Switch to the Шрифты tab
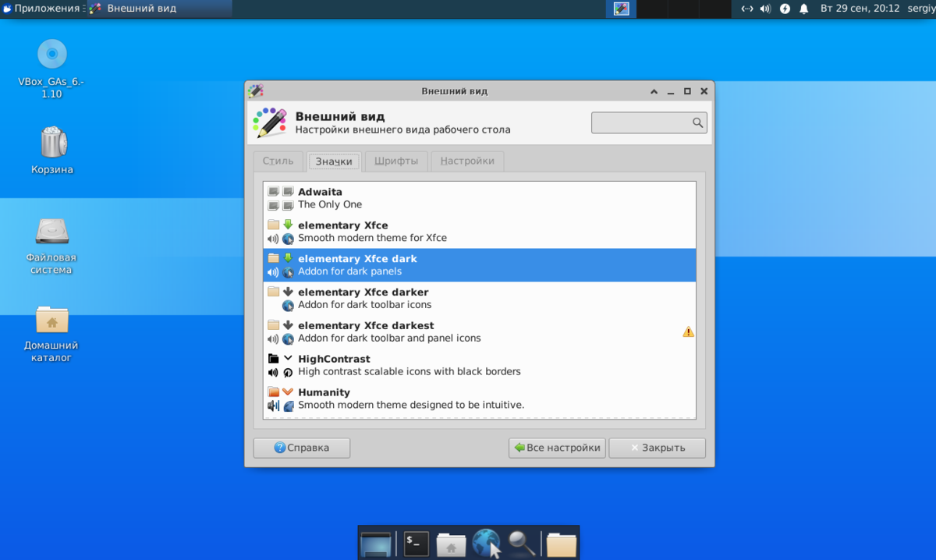Image resolution: width=936 pixels, height=560 pixels. coord(396,161)
